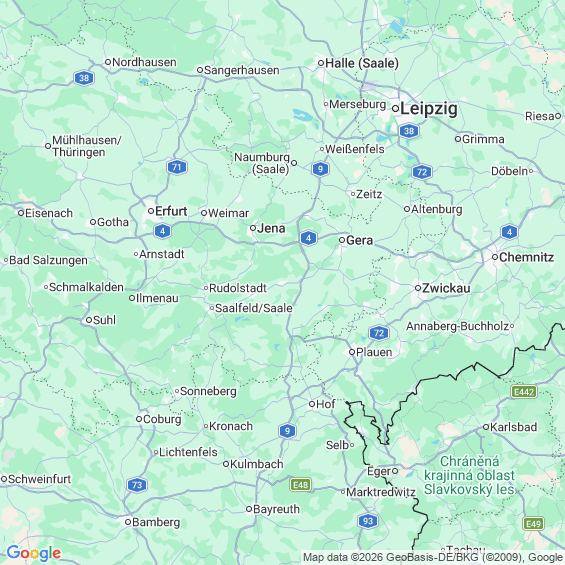Click the E48 route shield
Screen dimensions: 565x565
301,485
